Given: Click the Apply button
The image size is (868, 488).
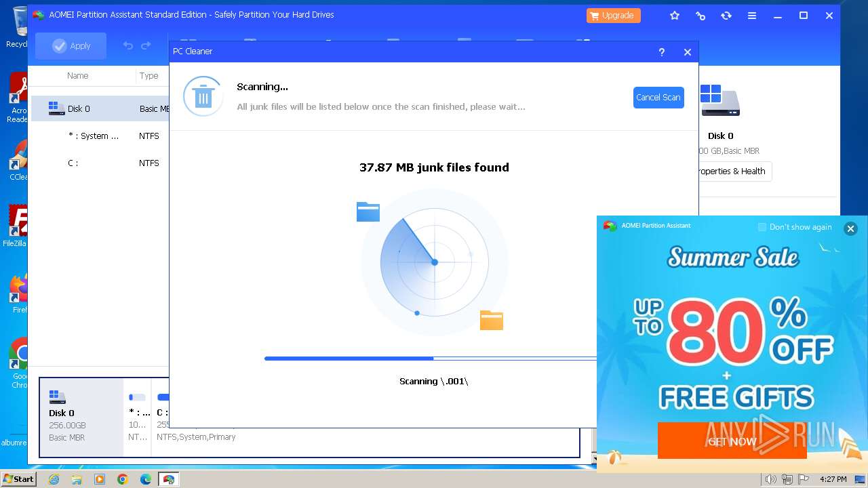Looking at the screenshot, I should (x=71, y=46).
